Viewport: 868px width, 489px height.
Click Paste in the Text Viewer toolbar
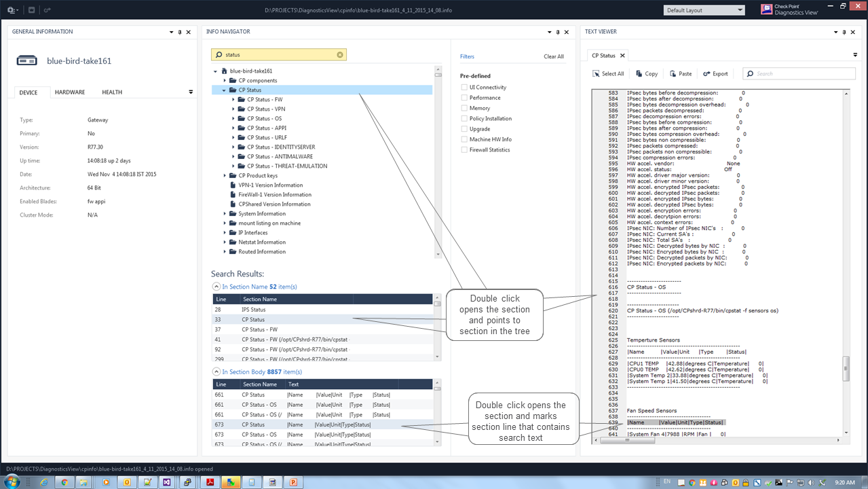[681, 73]
